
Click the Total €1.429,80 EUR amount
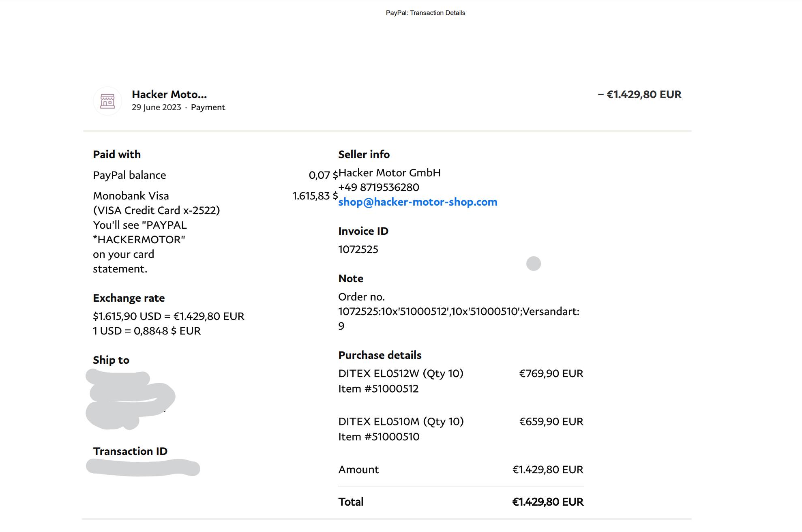point(547,502)
